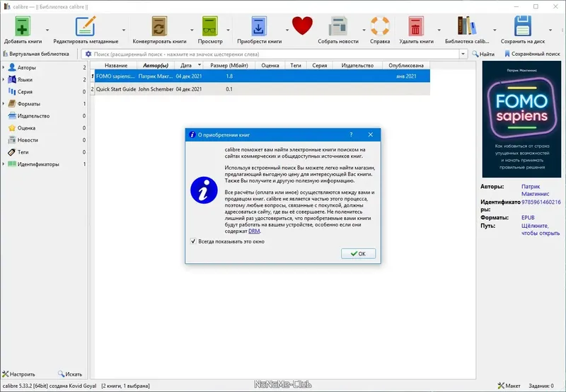Click EPUB format link
Image resolution: width=566 pixels, height=392 pixels.
pos(528,218)
